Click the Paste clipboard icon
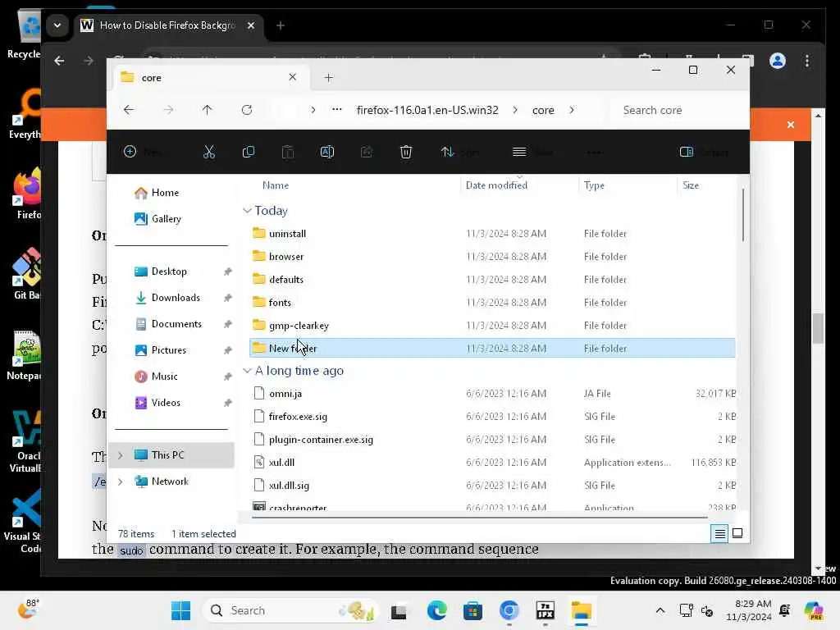The image size is (840, 630). point(288,152)
